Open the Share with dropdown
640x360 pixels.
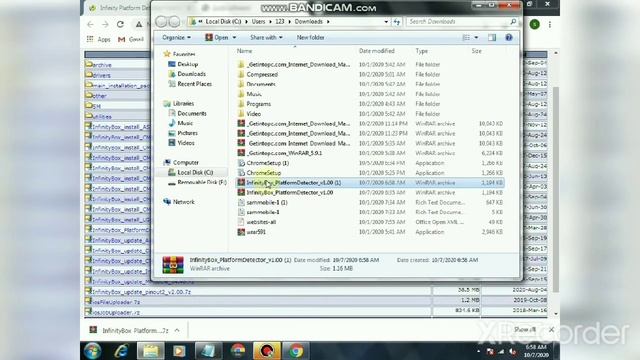pyautogui.click(x=266, y=38)
